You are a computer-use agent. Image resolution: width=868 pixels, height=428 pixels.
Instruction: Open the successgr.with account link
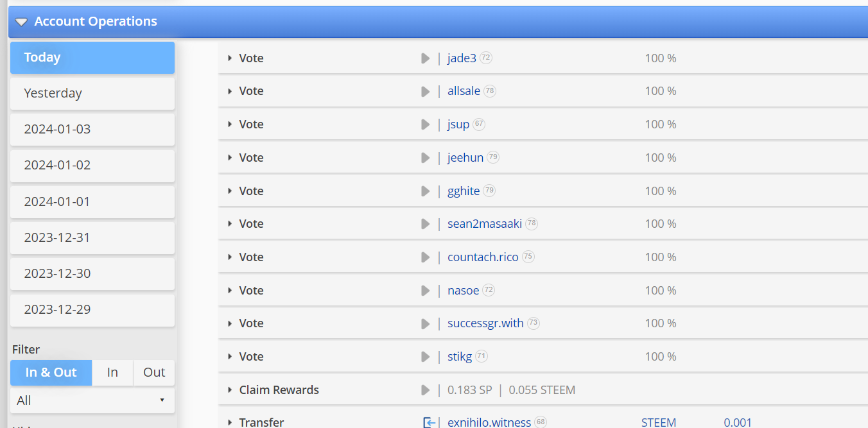(x=485, y=323)
